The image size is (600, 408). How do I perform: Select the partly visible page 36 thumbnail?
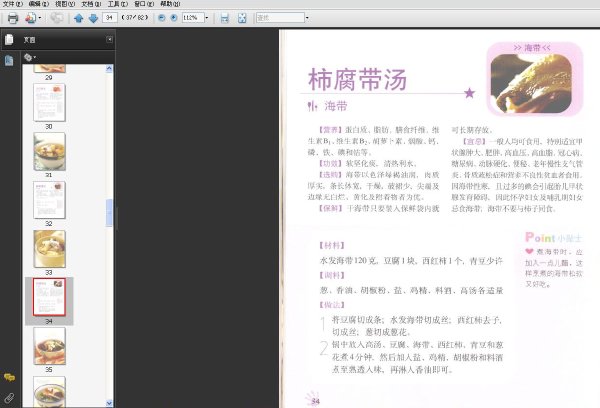coord(49,392)
